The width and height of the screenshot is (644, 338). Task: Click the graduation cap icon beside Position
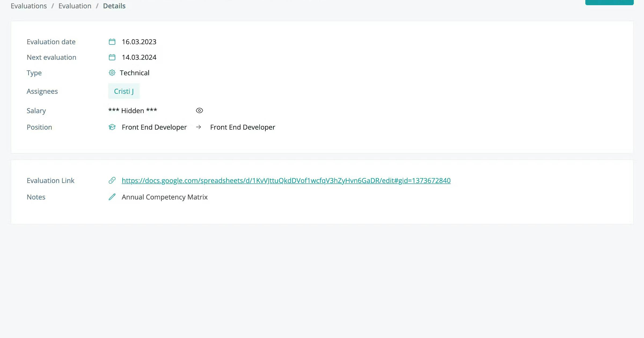[x=112, y=127]
